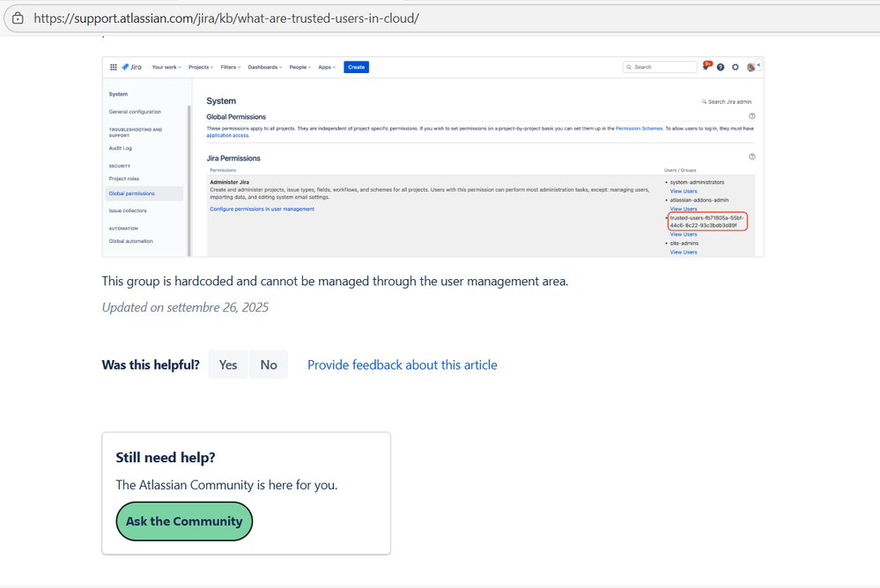Click View Users under site-admins

pyautogui.click(x=684, y=253)
